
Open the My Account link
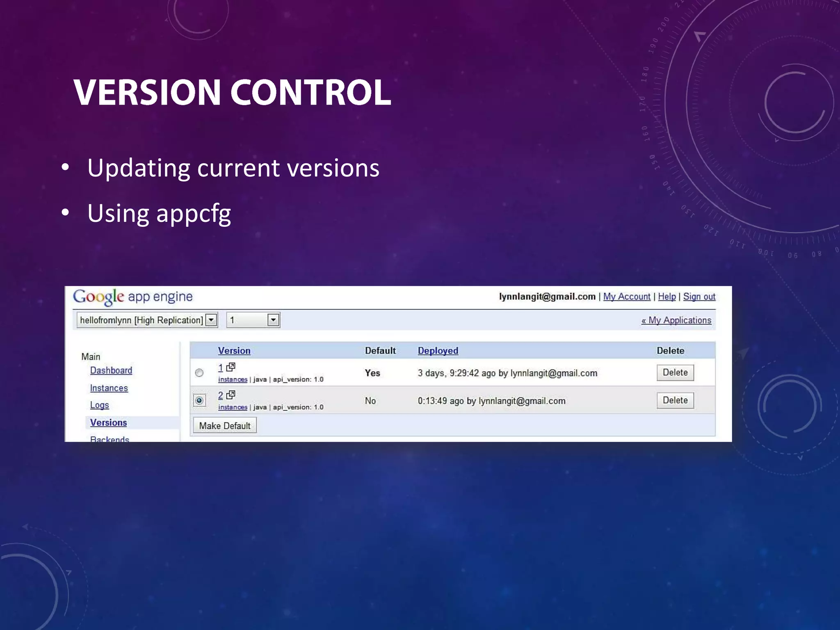(626, 297)
